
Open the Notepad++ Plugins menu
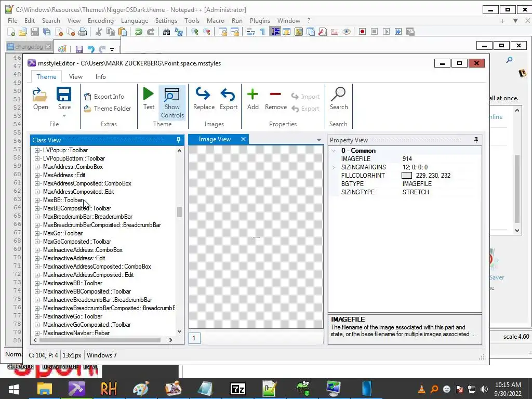(260, 21)
